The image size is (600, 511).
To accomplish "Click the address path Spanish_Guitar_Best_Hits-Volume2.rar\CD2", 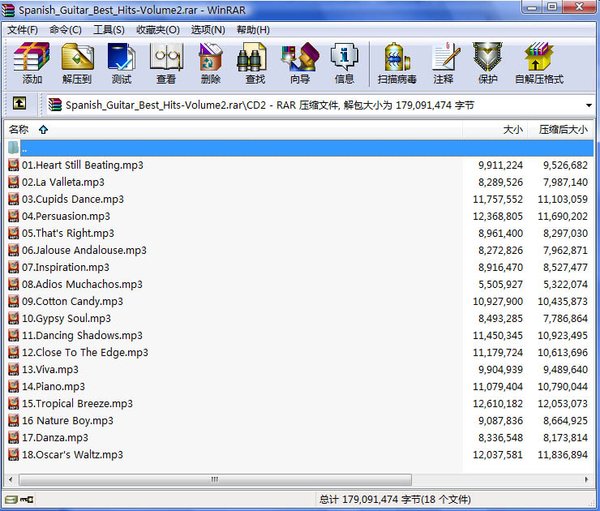I will 166,105.
